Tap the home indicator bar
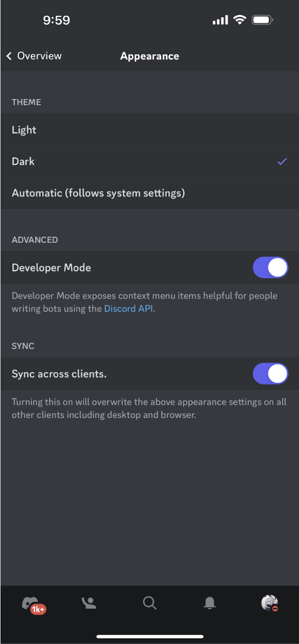Image resolution: width=299 pixels, height=644 pixels. click(x=149, y=637)
